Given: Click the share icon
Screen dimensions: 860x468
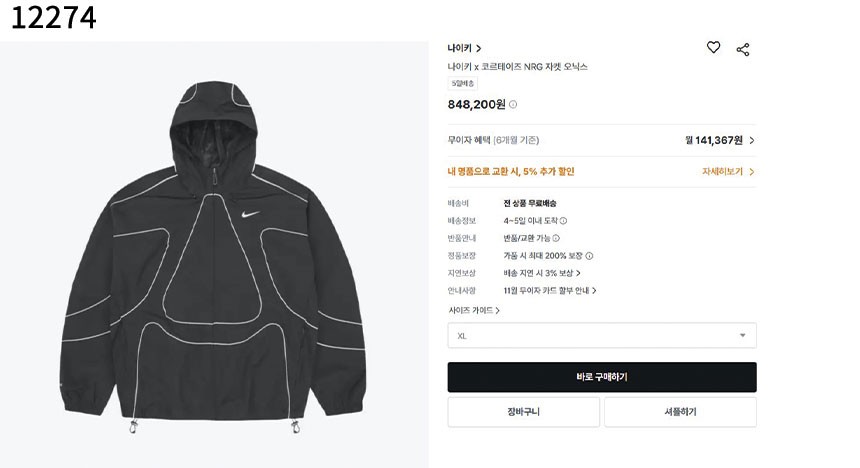Looking at the screenshot, I should [743, 48].
